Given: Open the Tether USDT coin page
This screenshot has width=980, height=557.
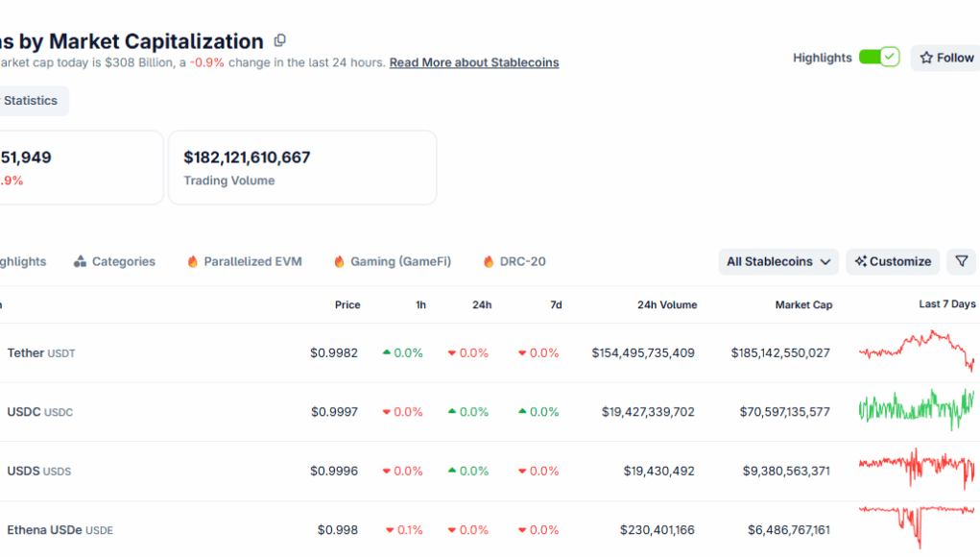Looking at the screenshot, I should click(x=27, y=352).
